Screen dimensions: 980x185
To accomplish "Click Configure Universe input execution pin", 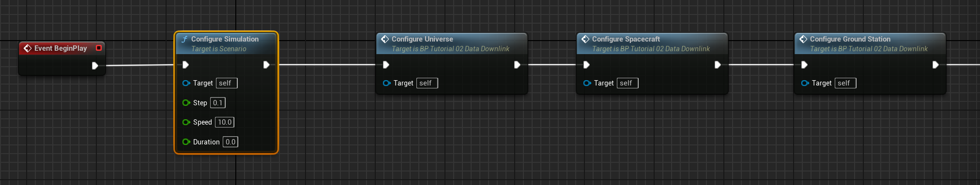I will click(x=386, y=65).
